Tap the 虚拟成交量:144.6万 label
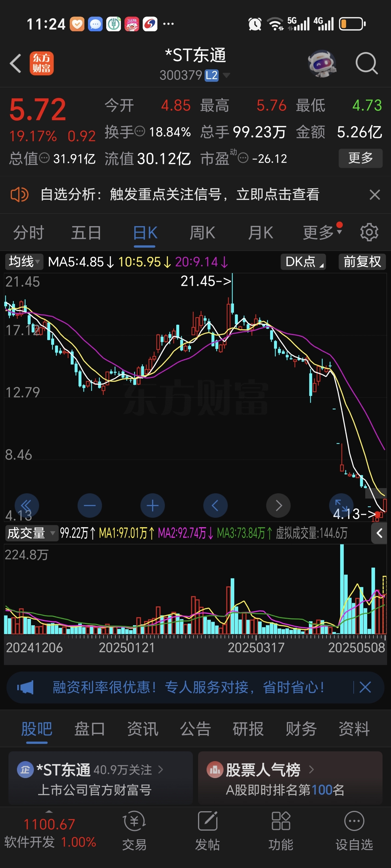Viewport: 391px width, 868px height. pos(312,533)
